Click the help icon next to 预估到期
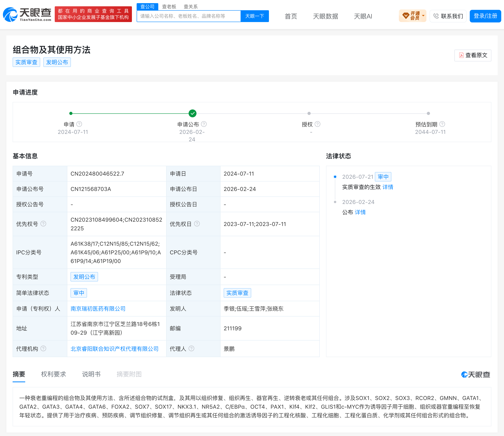The height and width of the screenshot is (436, 504). pos(442,124)
